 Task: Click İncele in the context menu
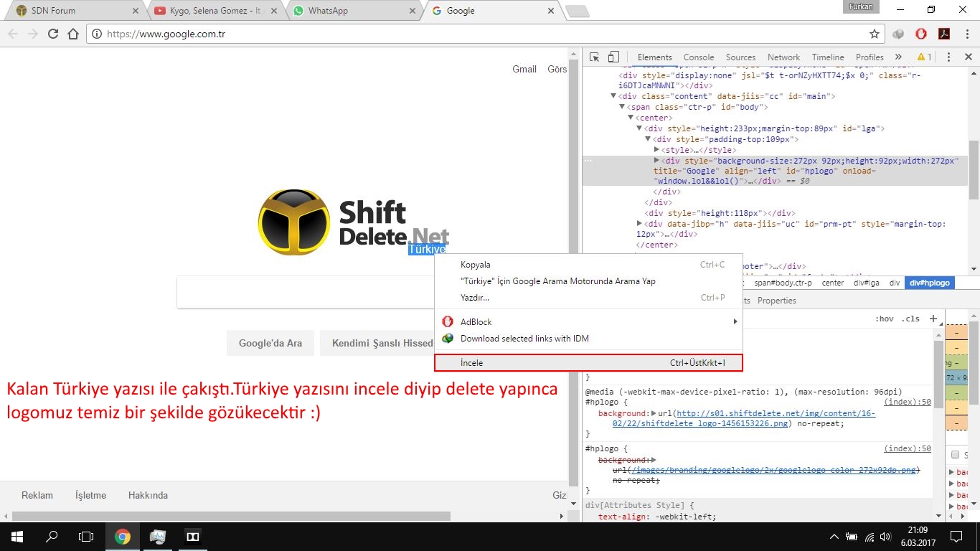588,363
